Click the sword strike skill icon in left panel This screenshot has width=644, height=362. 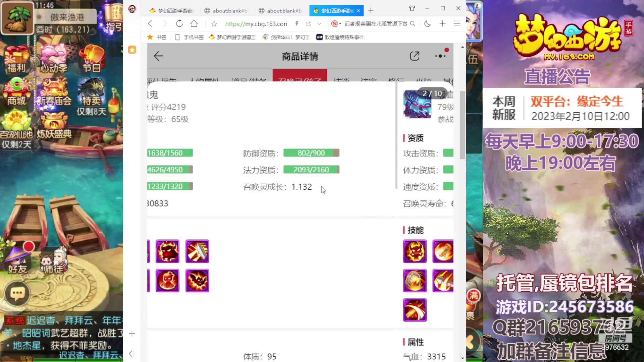point(197,251)
